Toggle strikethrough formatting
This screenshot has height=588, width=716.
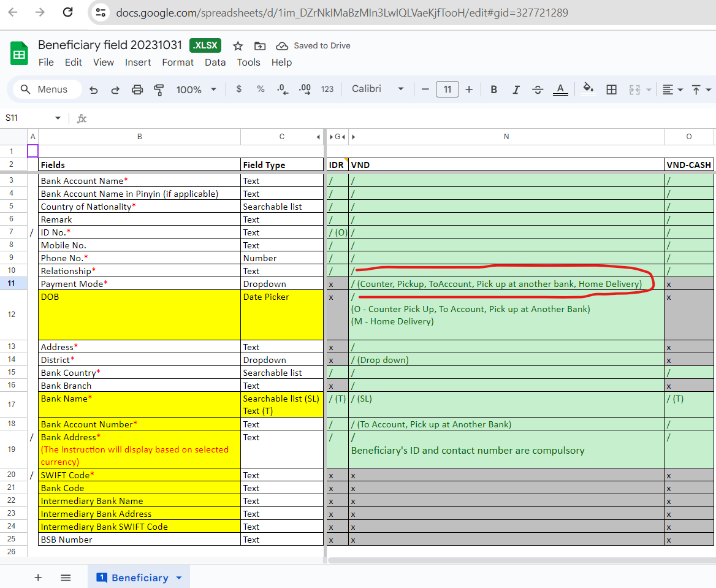[538, 90]
